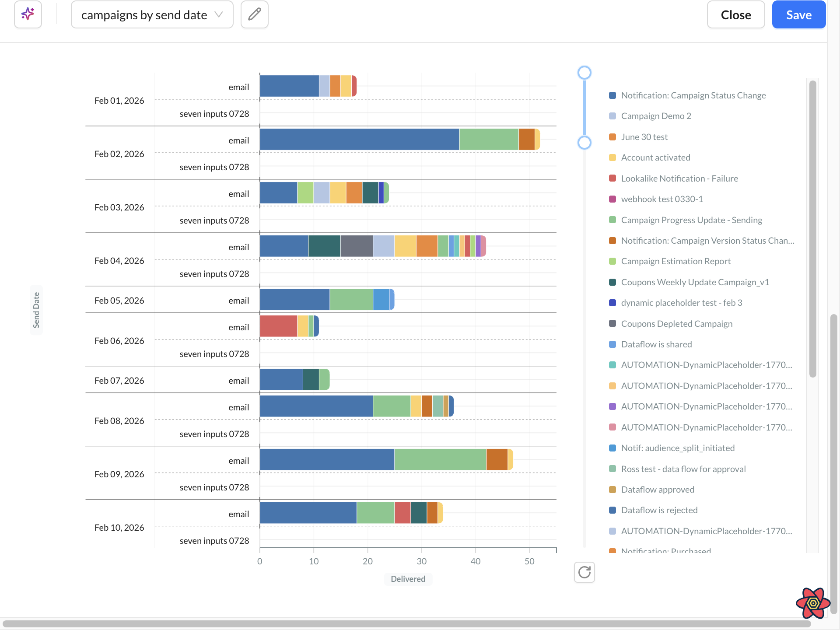Click the horizontal scrollbar at the bottom
Screen dimensions: 840x630
[x=407, y=624]
